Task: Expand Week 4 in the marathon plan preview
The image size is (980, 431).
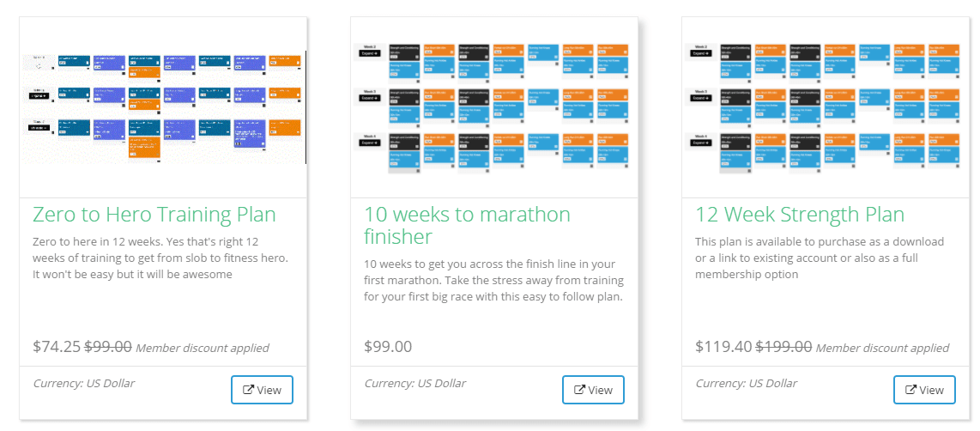Action: [x=370, y=143]
